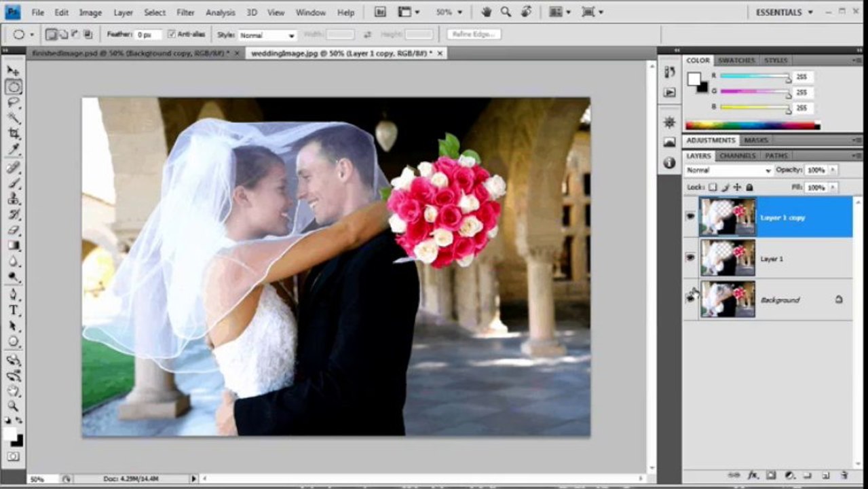
Task: Select the Gradient tool
Action: tap(14, 246)
